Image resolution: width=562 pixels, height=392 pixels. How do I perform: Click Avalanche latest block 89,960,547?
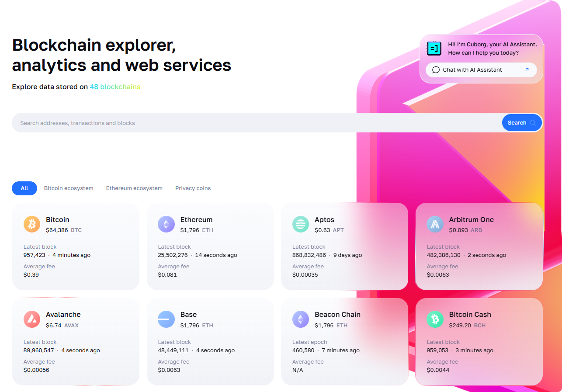tap(39, 350)
